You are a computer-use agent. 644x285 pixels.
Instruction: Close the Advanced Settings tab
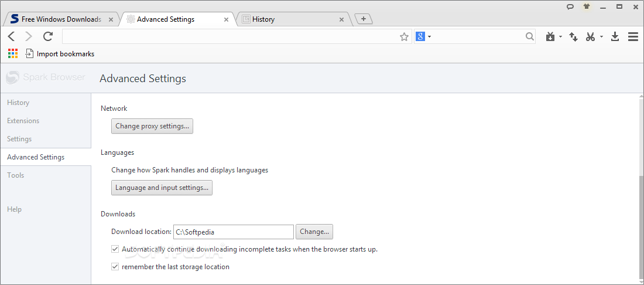tap(226, 19)
